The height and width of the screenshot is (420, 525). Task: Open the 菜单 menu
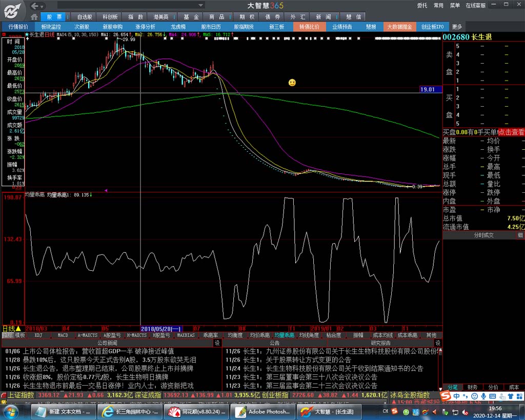point(455,5)
